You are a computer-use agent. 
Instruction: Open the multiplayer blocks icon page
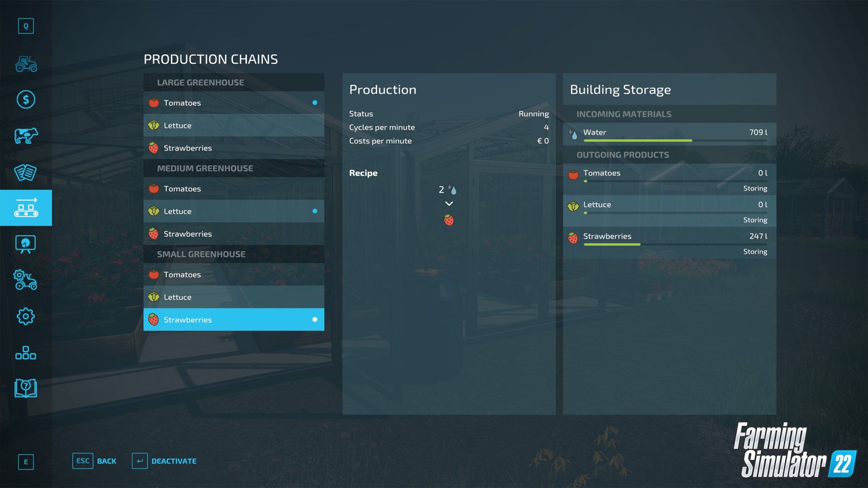[26, 352]
